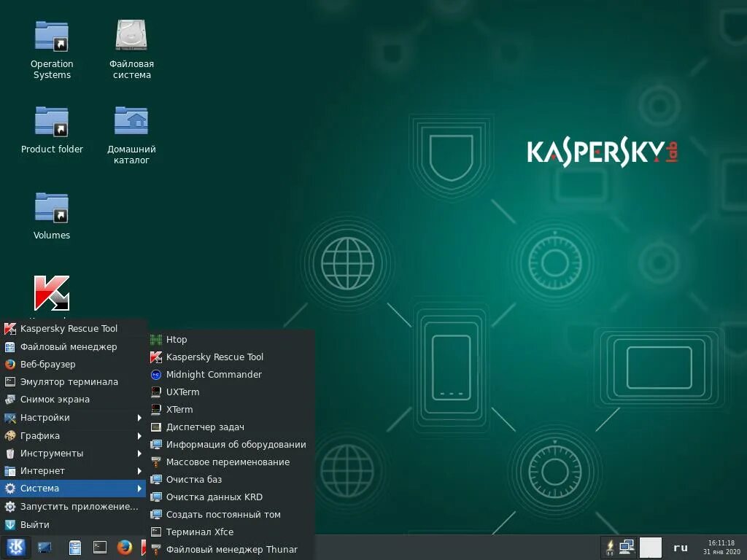Viewport: 747px width, 560px height.
Task: Expand the highlighted Система submenu
Action: pyautogui.click(x=74, y=489)
